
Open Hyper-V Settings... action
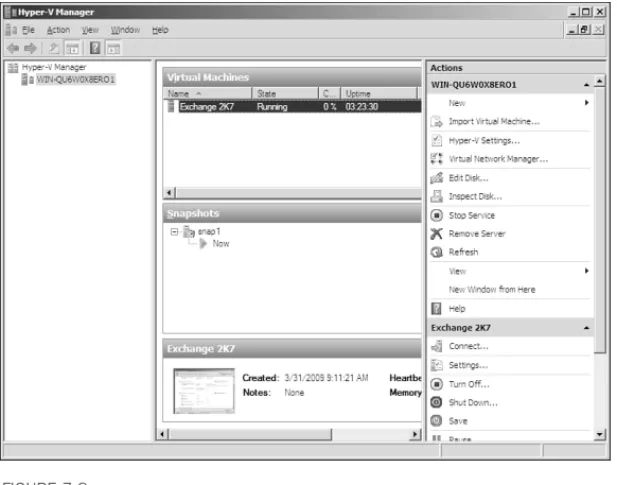[x=484, y=140]
